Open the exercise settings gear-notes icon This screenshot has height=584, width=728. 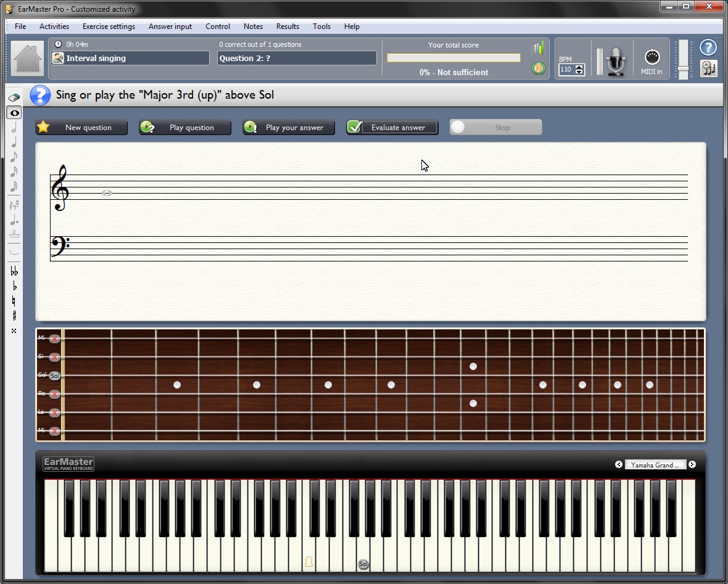pos(709,68)
